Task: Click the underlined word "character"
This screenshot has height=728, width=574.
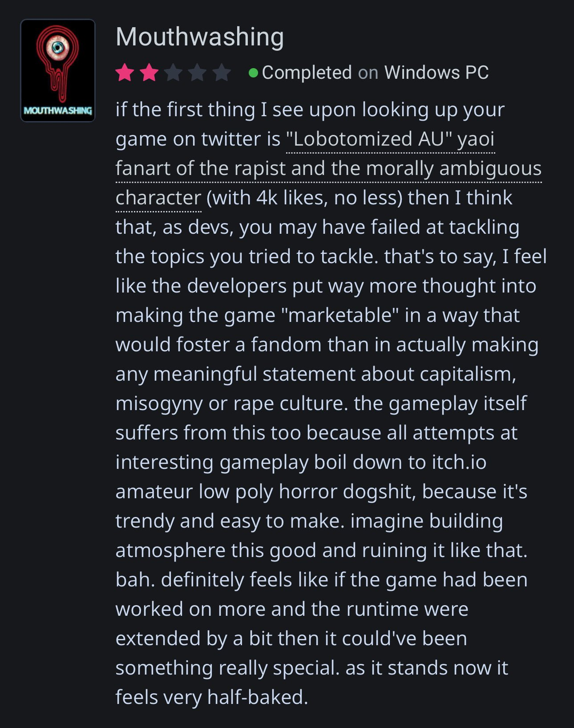Action: [x=158, y=198]
